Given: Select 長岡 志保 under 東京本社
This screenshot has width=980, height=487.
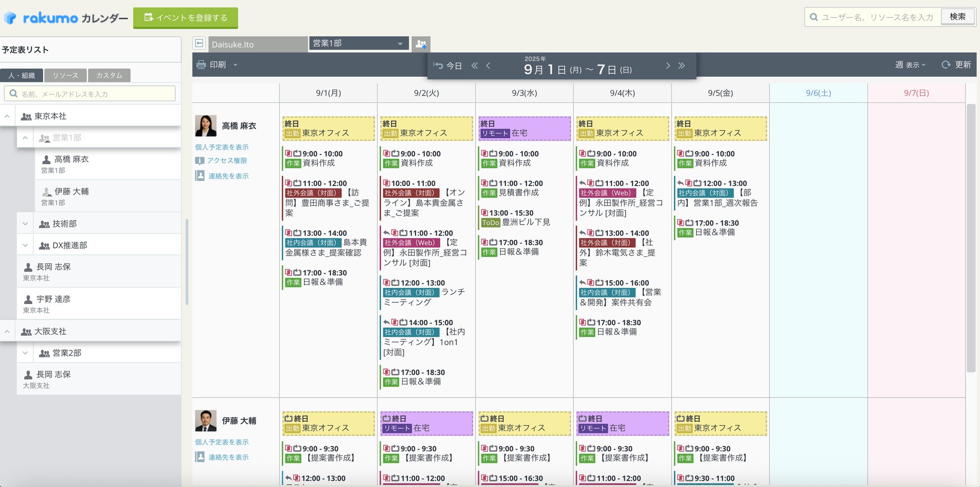Looking at the screenshot, I should [x=99, y=271].
